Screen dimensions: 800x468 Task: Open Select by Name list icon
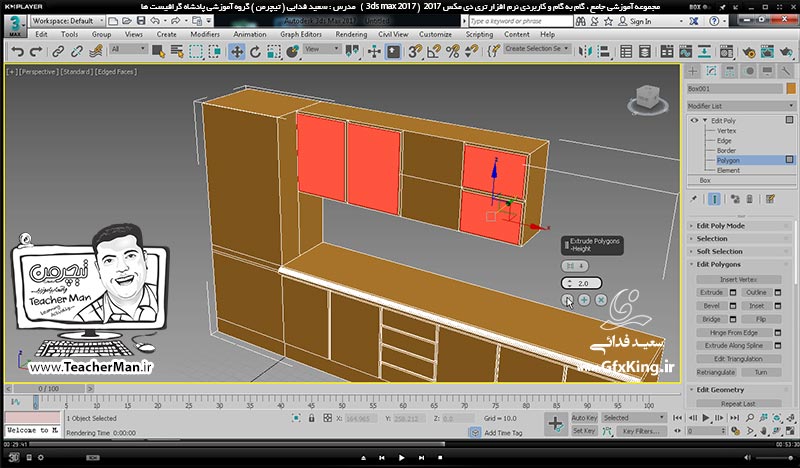point(177,52)
